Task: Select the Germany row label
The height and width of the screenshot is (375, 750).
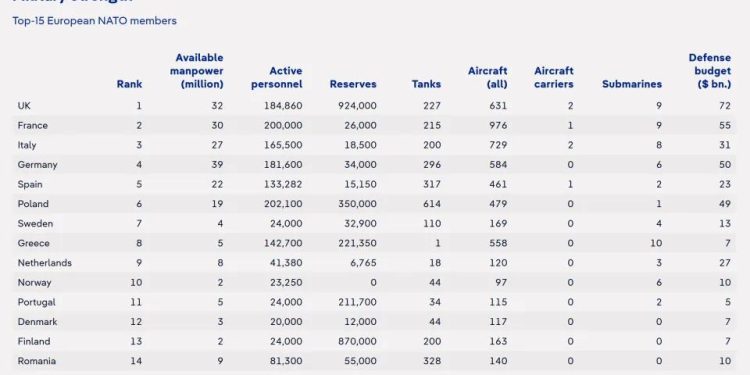Action: tap(37, 165)
